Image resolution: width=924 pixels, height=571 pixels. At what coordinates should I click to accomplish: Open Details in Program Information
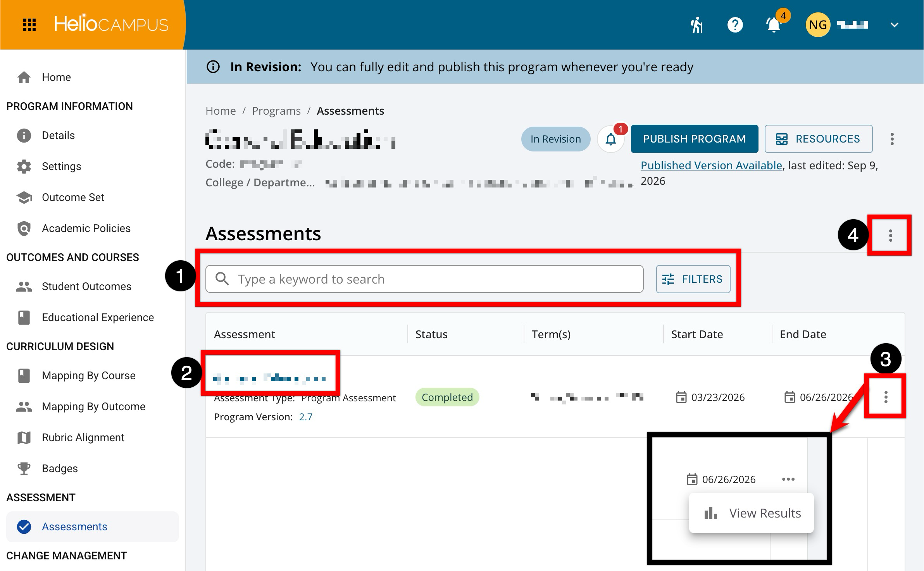pyautogui.click(x=58, y=135)
